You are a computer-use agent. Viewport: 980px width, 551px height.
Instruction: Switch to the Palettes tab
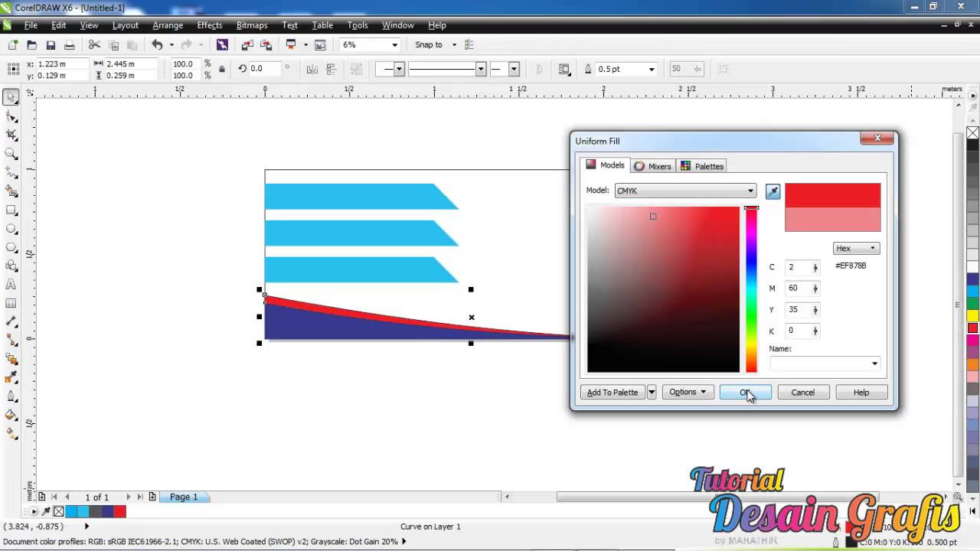pos(702,166)
